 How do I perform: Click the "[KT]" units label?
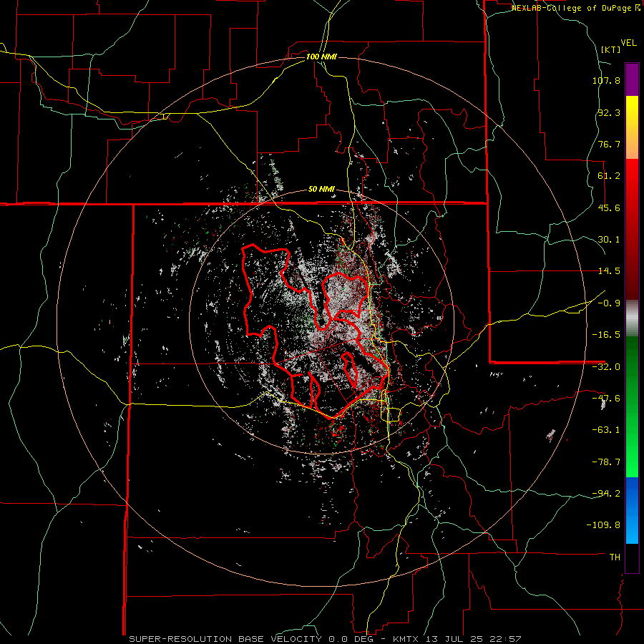coord(610,49)
